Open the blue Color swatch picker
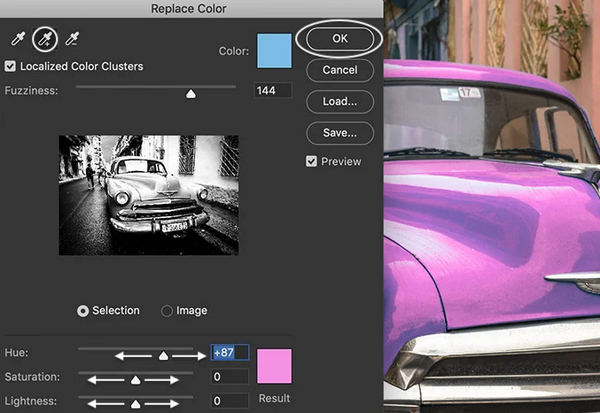Image resolution: width=600 pixels, height=413 pixels. pyautogui.click(x=274, y=51)
